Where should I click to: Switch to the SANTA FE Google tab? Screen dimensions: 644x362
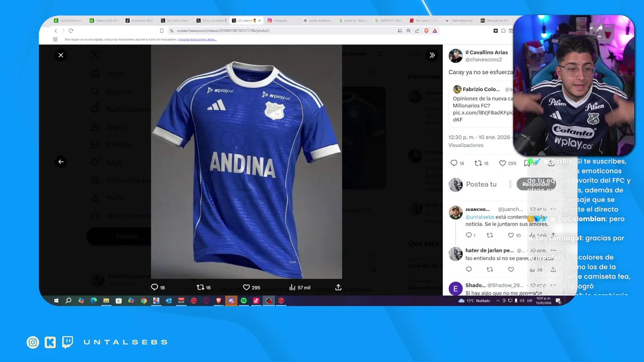(x=388, y=21)
